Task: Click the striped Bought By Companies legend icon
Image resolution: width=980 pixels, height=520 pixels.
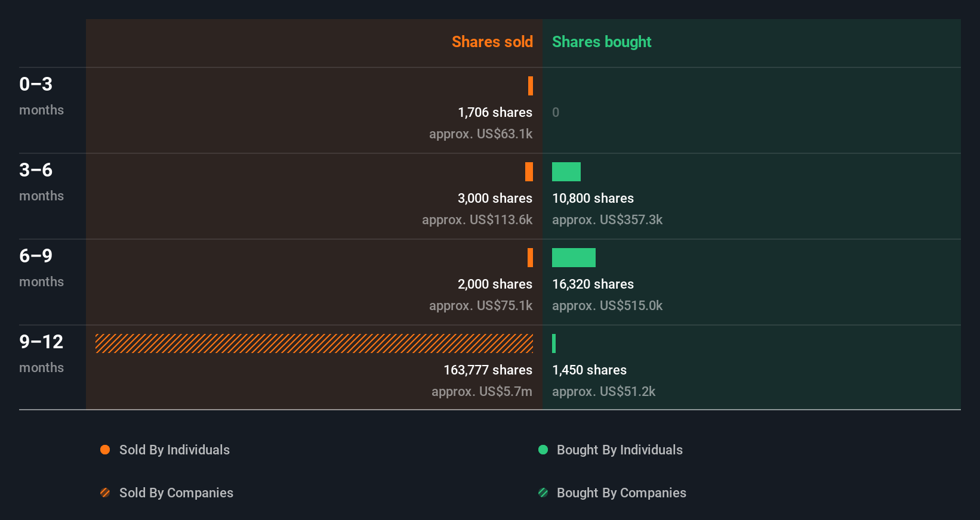Action: pos(543,493)
